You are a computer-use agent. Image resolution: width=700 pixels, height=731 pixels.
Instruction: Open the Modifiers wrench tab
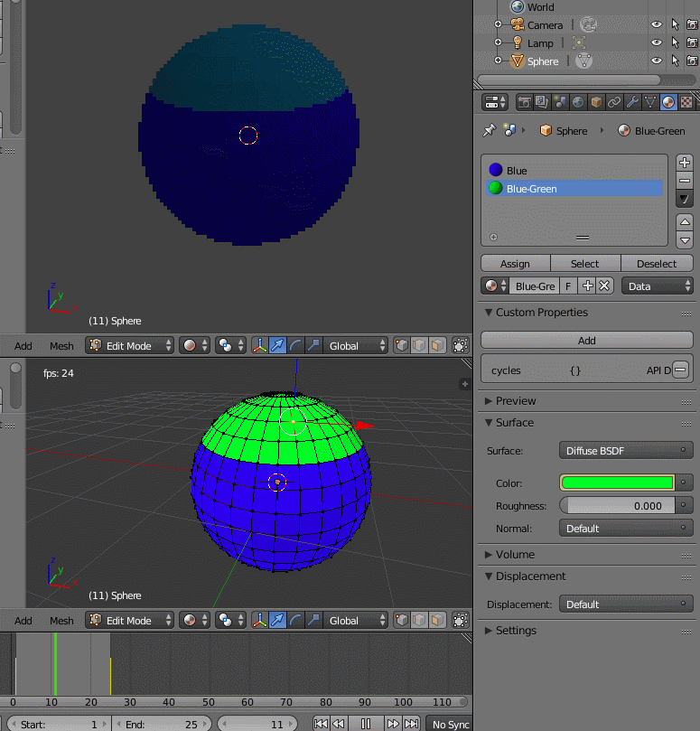[x=632, y=102]
